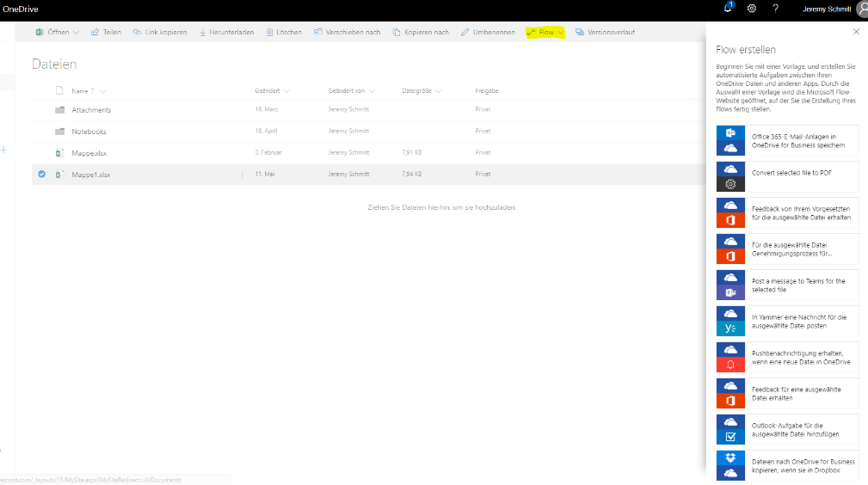Expand the Öffnen dropdown in toolbar
The height and width of the screenshot is (485, 868).
pyautogui.click(x=76, y=33)
